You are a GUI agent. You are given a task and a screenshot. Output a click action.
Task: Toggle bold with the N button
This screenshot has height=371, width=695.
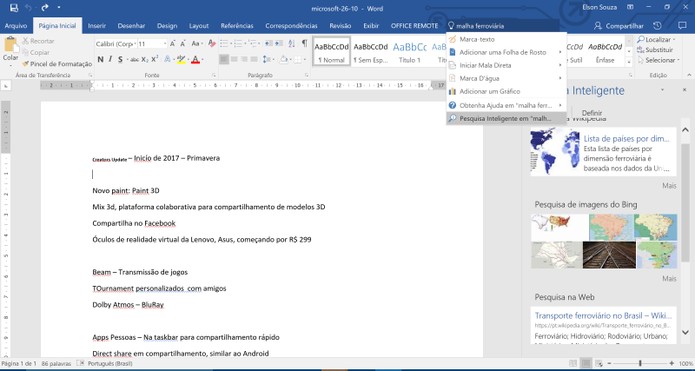point(100,59)
